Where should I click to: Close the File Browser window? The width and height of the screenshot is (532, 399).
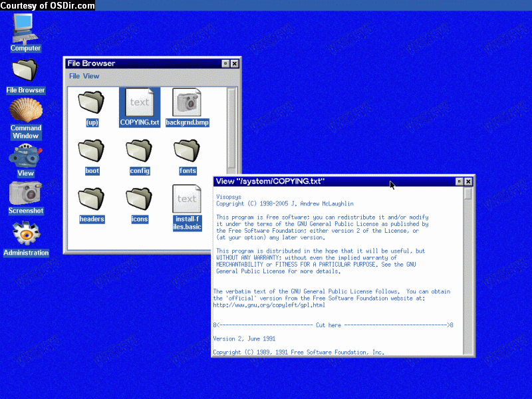pyautogui.click(x=235, y=63)
